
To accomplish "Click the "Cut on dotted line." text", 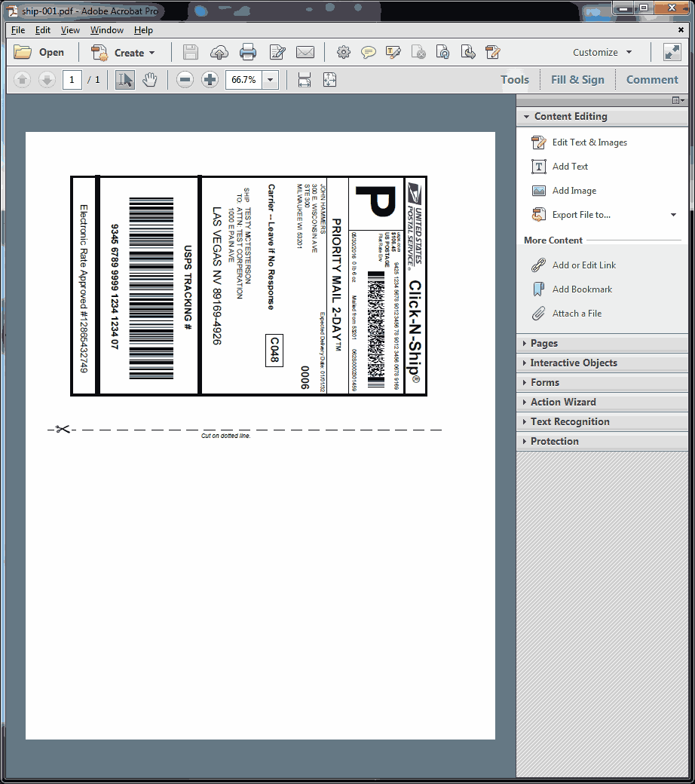I will pyautogui.click(x=225, y=436).
